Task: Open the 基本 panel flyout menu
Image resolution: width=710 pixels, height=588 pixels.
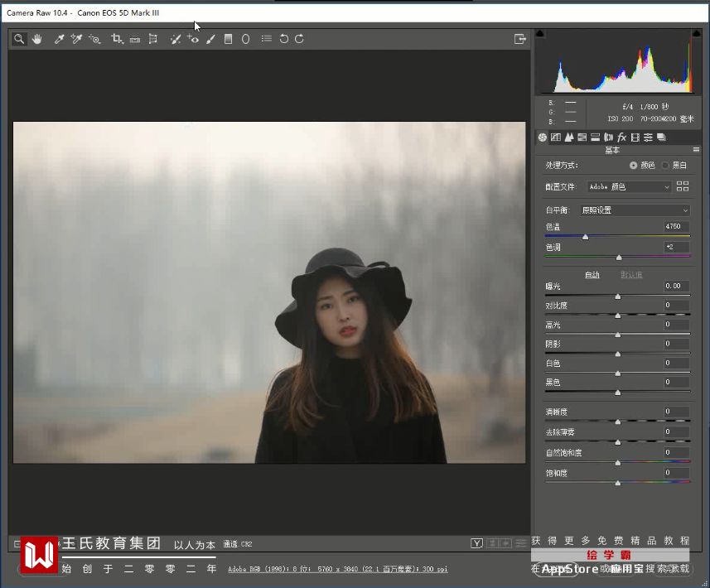Action: (x=696, y=149)
